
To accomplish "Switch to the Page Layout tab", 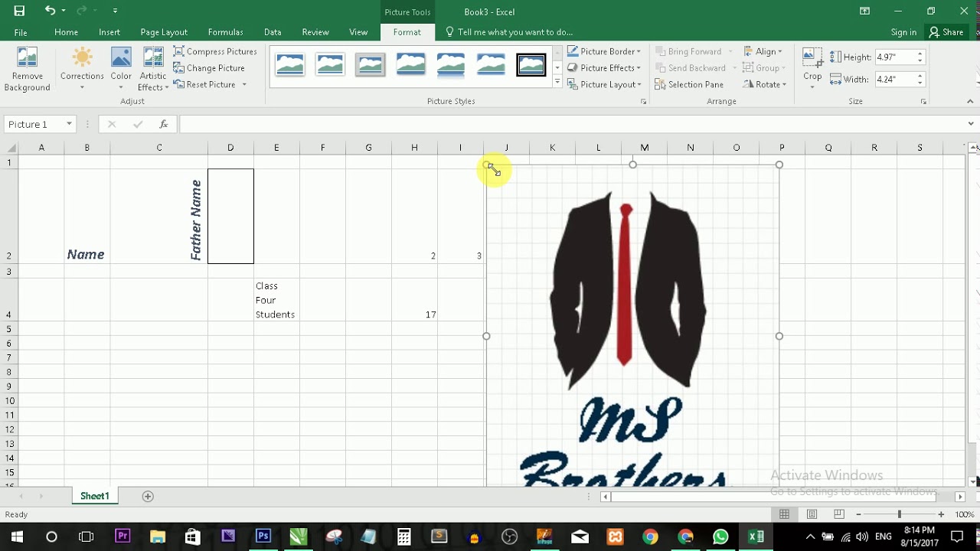I will 164,32.
